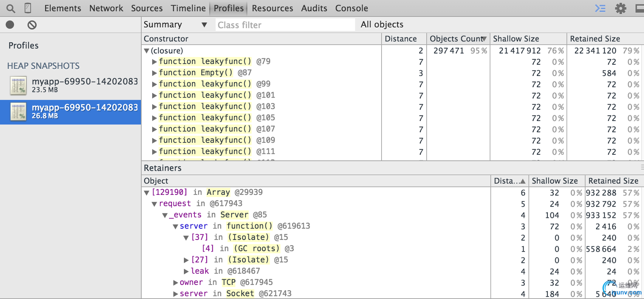Select the Profiles tab

click(229, 8)
